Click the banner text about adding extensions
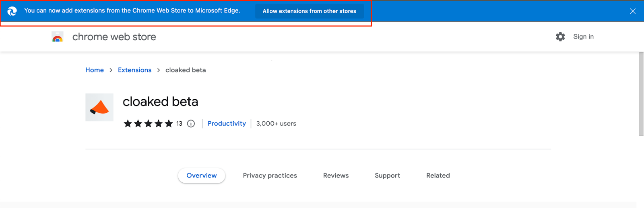This screenshot has width=644, height=208. 132,10
